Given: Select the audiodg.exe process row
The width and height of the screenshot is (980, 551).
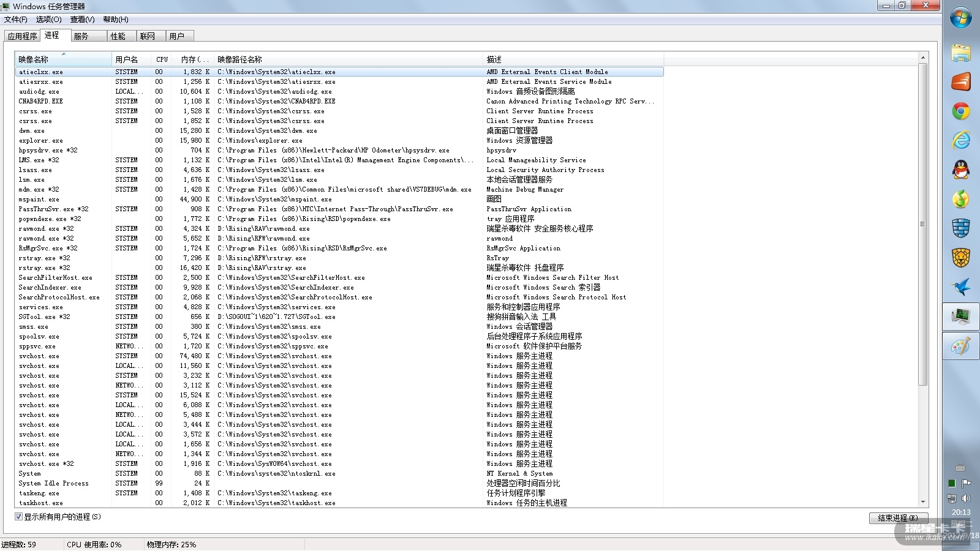Looking at the screenshot, I should pos(339,91).
